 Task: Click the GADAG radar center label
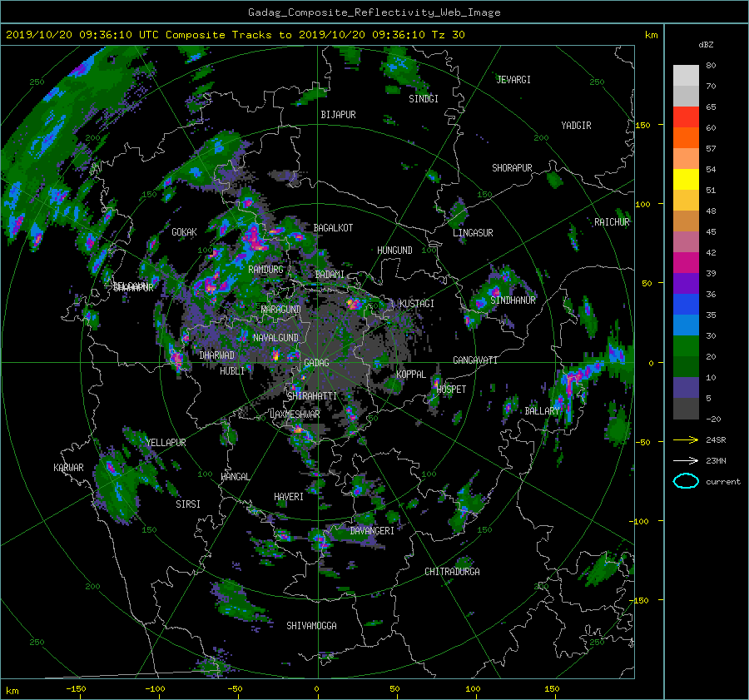(316, 363)
